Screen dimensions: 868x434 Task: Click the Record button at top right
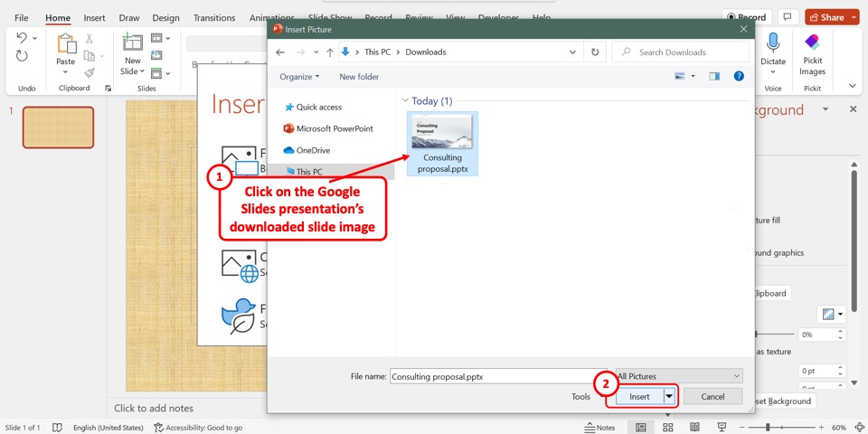(x=748, y=17)
